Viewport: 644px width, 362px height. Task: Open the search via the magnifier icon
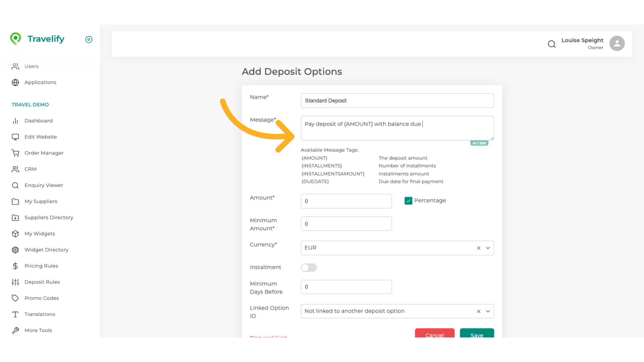pos(552,44)
